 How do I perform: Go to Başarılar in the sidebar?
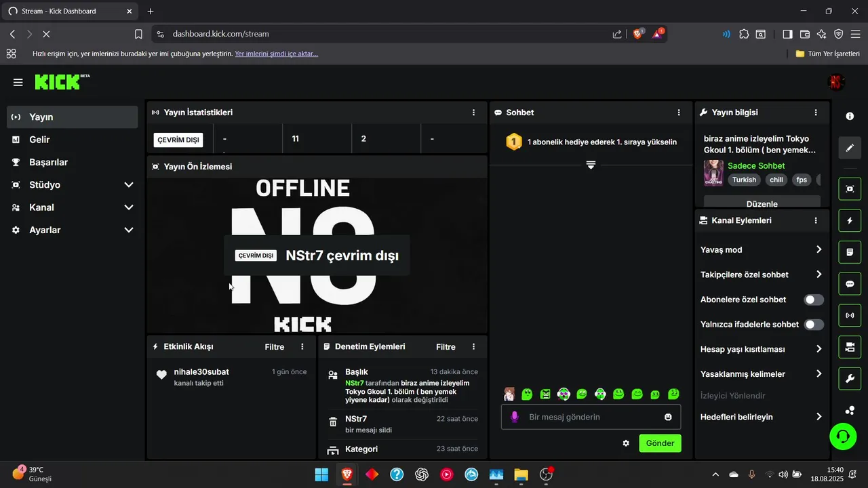tap(73, 162)
